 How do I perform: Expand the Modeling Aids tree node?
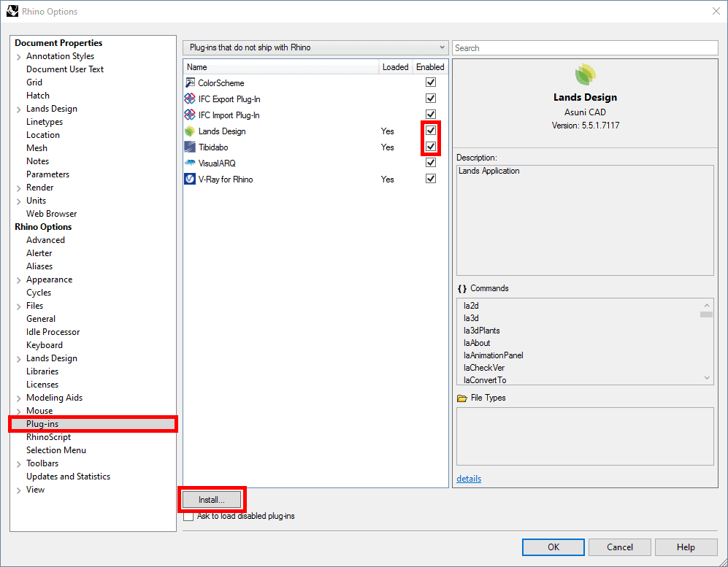(x=18, y=398)
